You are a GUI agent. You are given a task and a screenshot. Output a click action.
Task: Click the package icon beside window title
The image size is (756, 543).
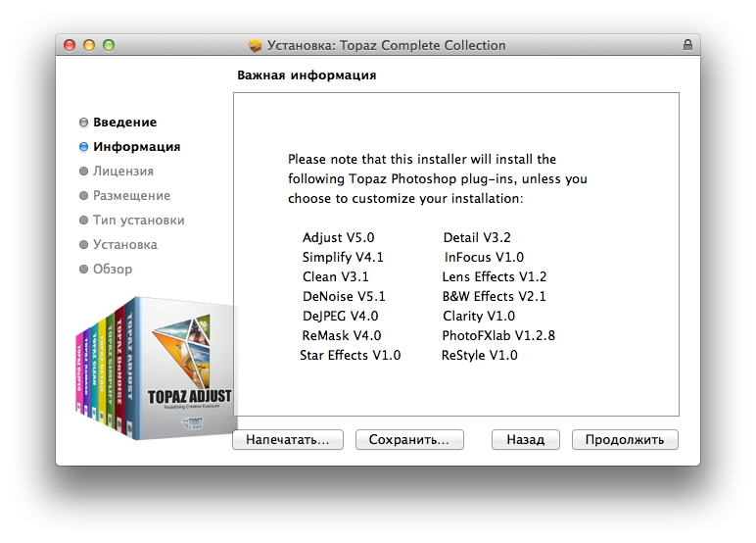(x=255, y=45)
